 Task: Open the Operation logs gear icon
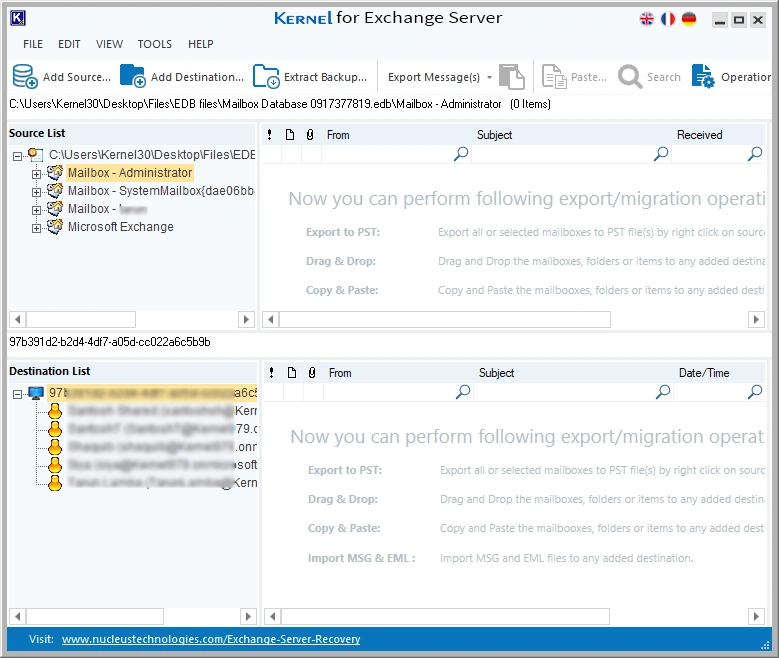[x=704, y=76]
